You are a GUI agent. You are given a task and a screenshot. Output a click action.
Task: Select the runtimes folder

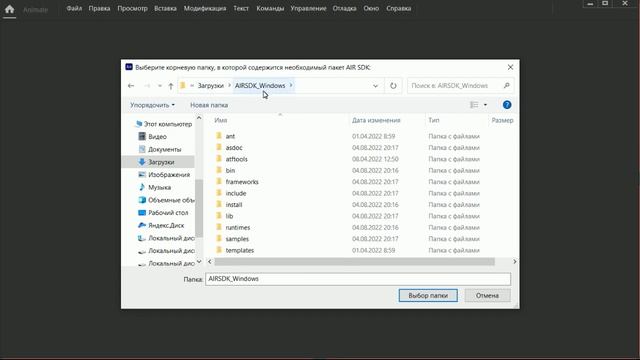(238, 228)
